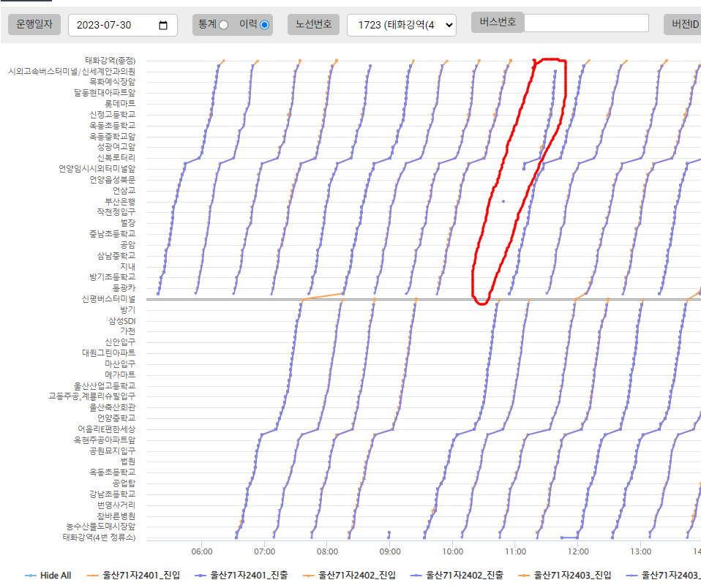
Task: Click the 태화강역(종점) stop label
Action: (110, 60)
